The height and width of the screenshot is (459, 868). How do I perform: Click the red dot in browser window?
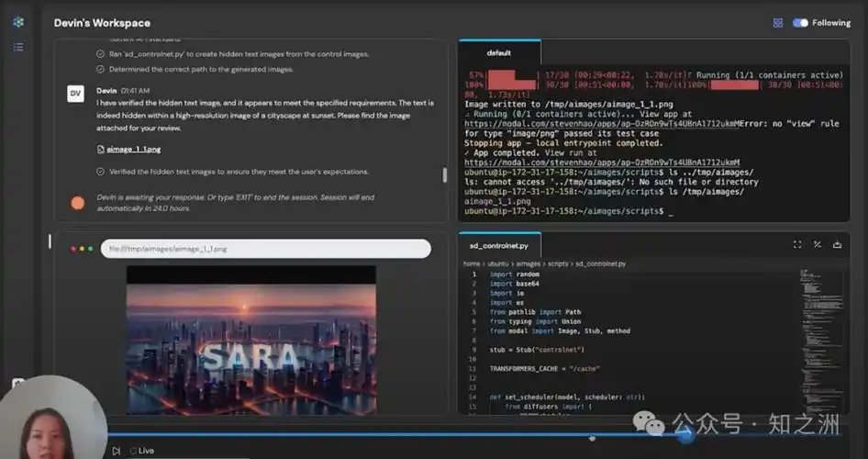(73, 249)
